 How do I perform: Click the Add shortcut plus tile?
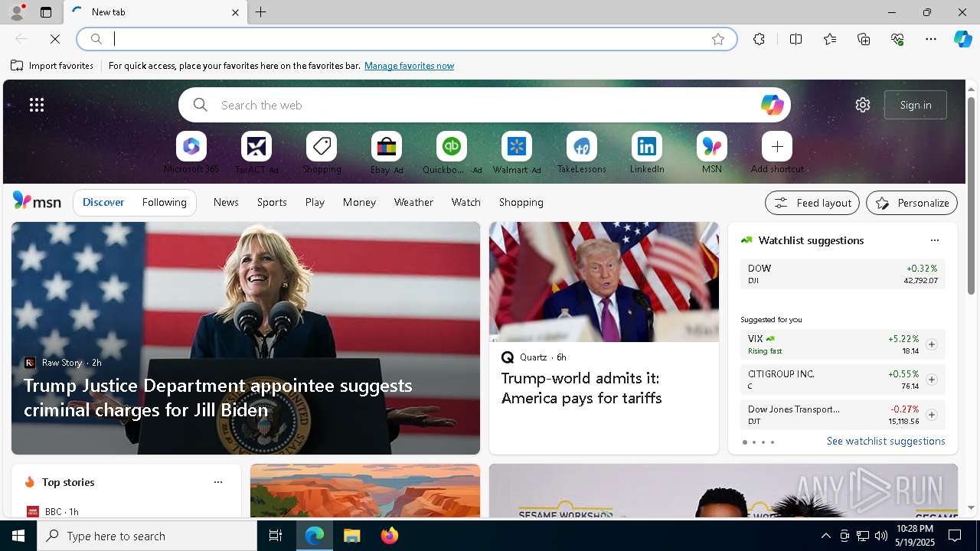click(777, 146)
